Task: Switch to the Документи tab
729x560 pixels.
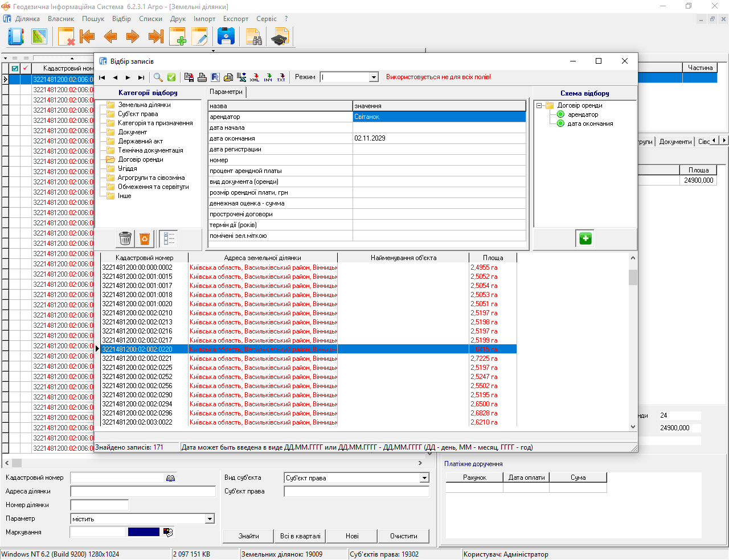Action: [675, 142]
